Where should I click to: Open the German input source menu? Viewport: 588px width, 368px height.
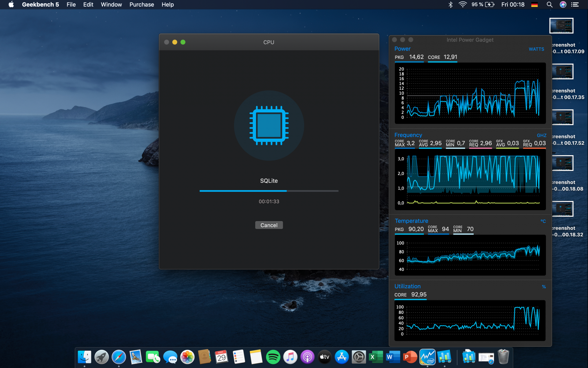click(534, 4)
